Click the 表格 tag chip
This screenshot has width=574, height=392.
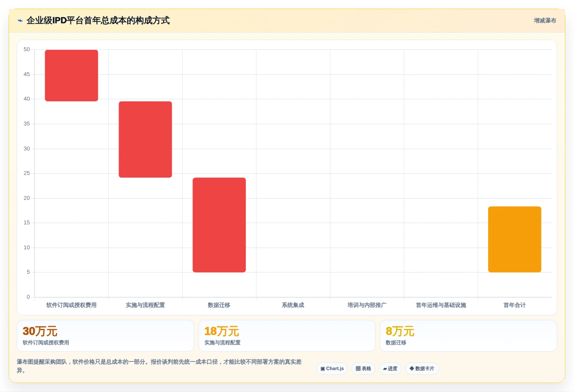[363, 369]
